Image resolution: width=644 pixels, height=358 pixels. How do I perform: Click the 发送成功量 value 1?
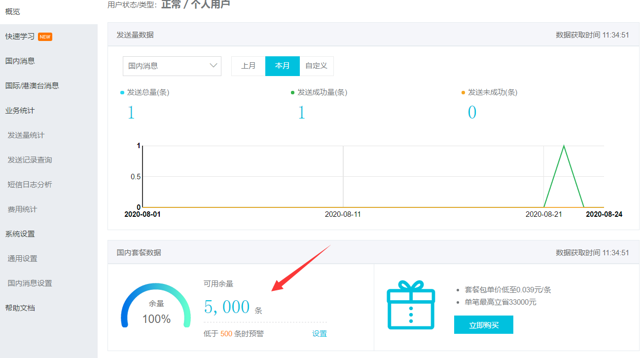(x=302, y=113)
